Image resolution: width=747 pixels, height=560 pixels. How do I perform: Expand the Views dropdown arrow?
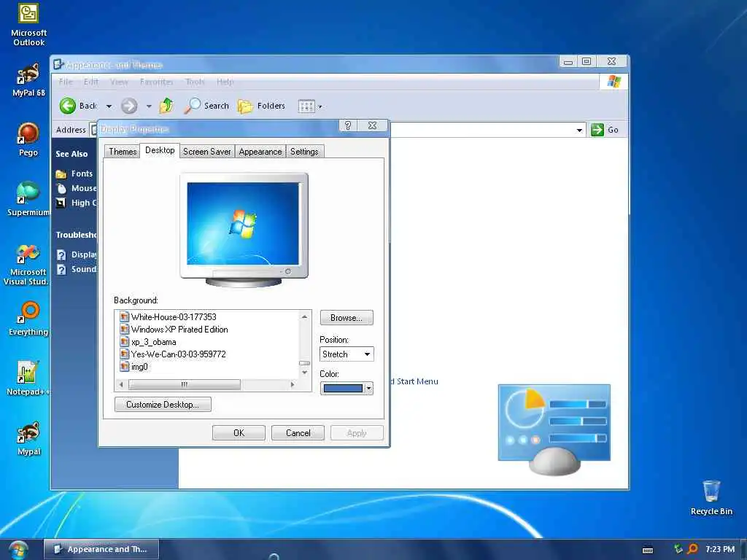[320, 106]
